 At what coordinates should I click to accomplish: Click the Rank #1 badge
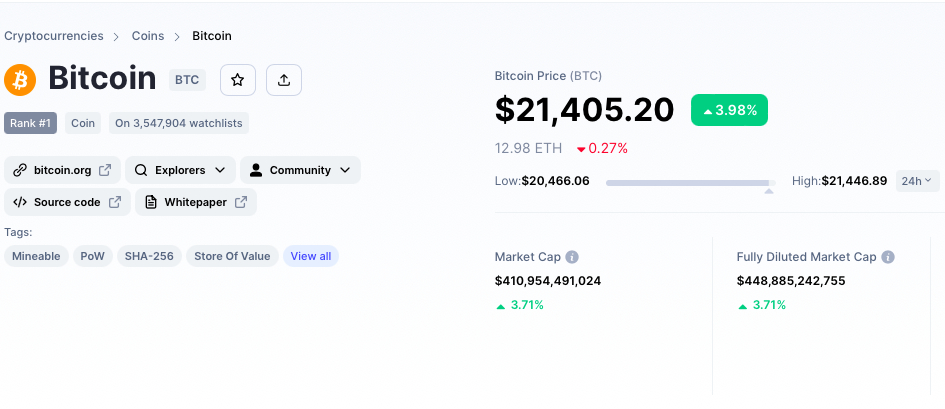click(x=31, y=123)
